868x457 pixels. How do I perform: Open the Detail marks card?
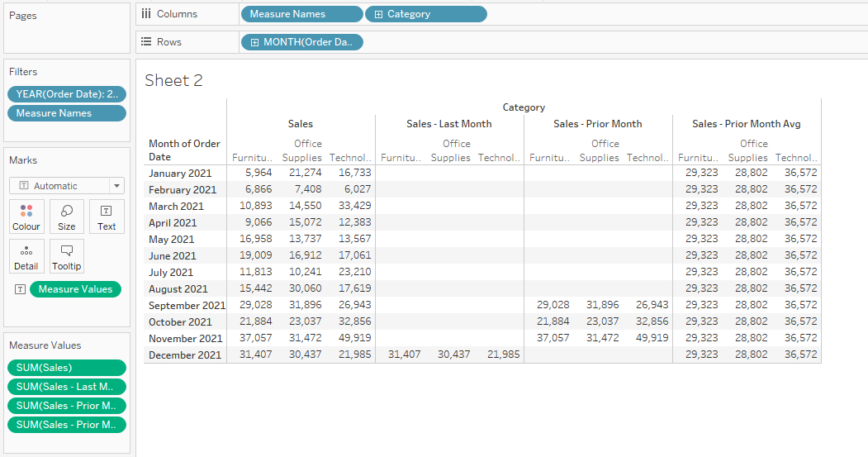[x=26, y=257]
